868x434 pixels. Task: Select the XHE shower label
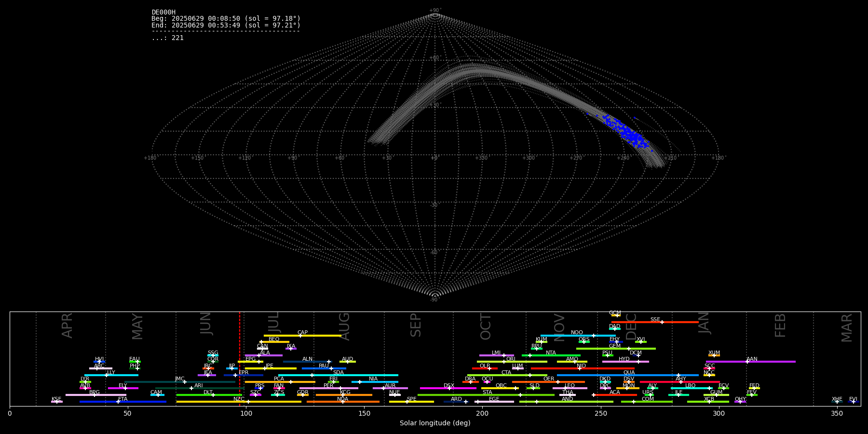pos(837,399)
